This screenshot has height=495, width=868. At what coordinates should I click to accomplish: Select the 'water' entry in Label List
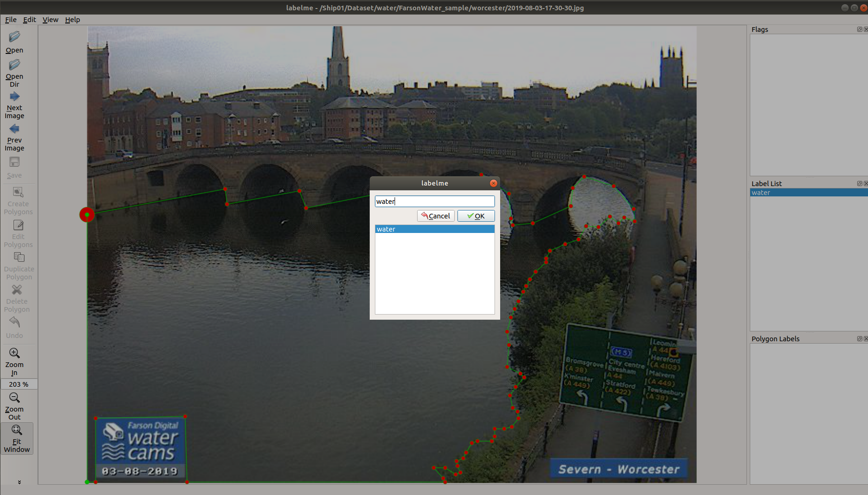(x=808, y=193)
